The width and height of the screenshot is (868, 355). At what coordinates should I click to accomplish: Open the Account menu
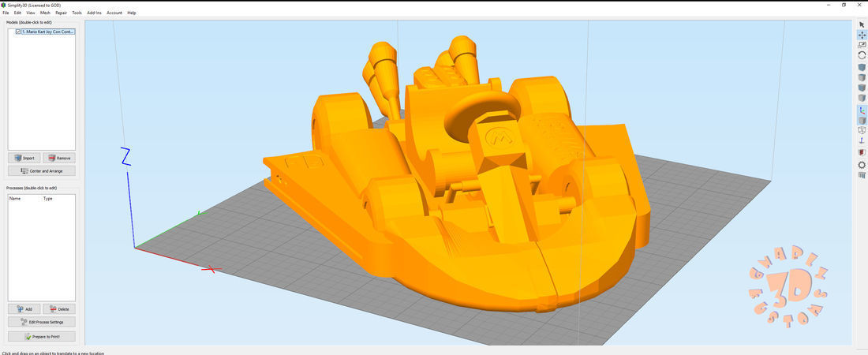click(x=114, y=13)
